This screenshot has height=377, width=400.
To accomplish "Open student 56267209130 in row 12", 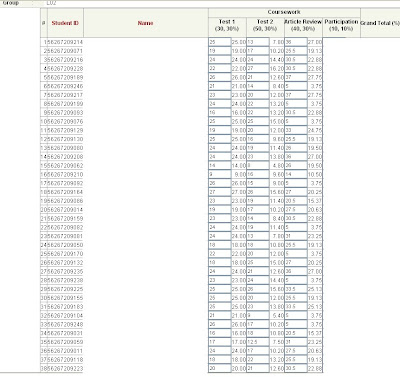I will click(65, 139).
